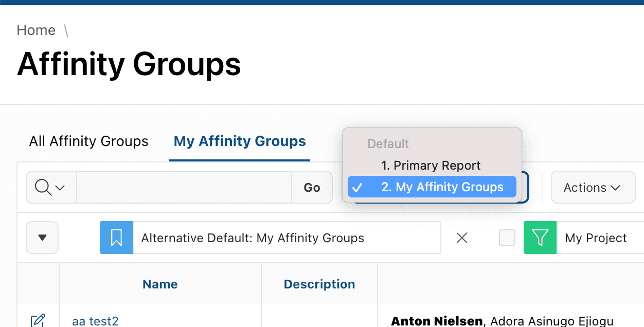Enable the My Project filter checkbox
Screen dimensions: 644x327
(507, 238)
